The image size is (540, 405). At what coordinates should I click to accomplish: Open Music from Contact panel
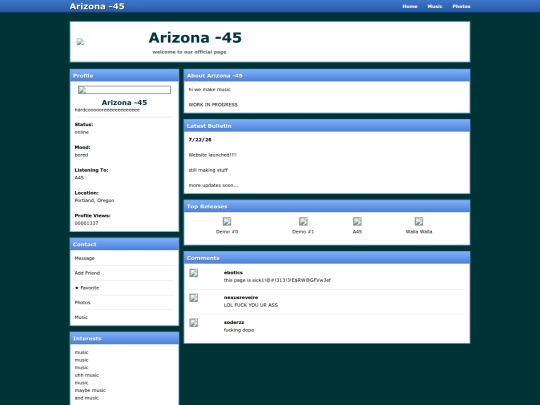click(x=81, y=317)
